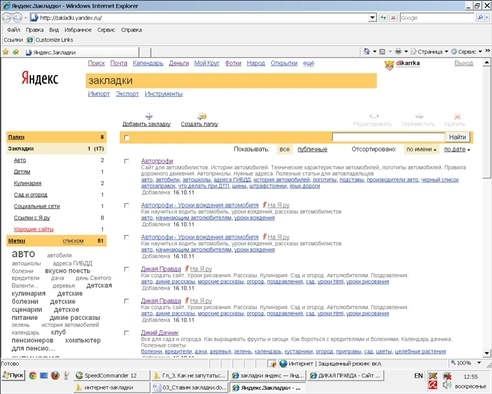Open the Print dropdown arrow

click(406, 52)
